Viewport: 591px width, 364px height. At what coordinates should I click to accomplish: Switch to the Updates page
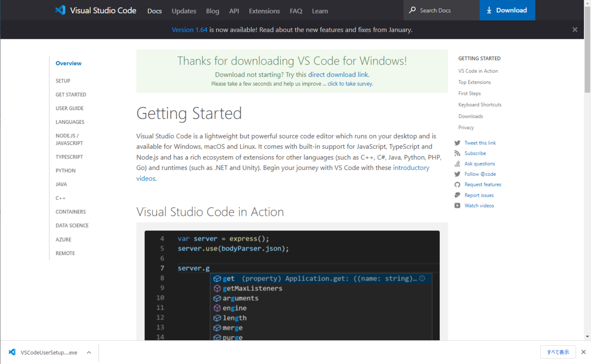184,11
